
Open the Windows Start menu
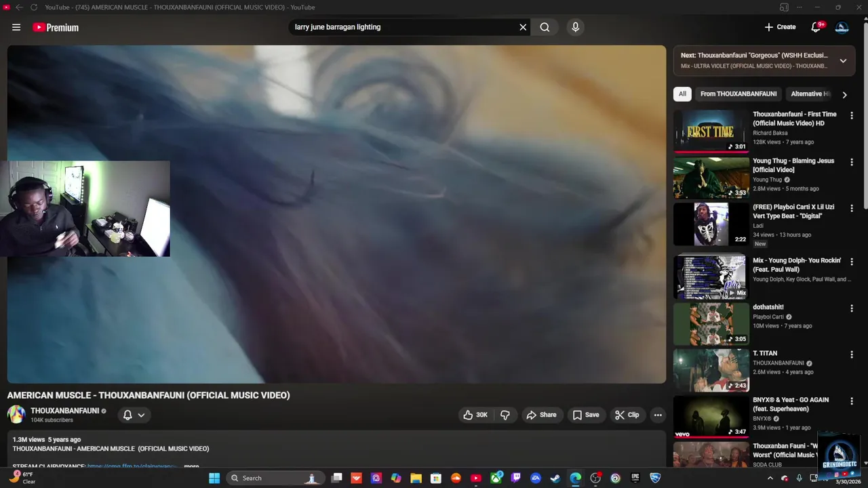[x=214, y=478]
